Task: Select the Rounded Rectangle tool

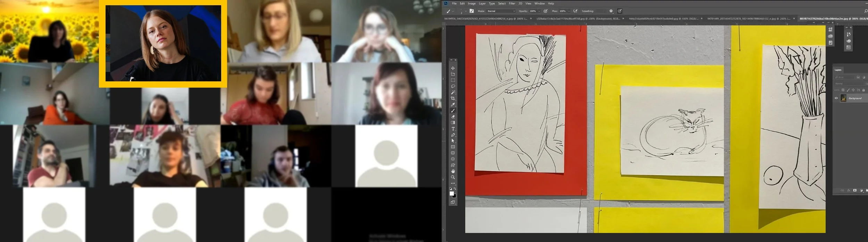Action: click(453, 153)
